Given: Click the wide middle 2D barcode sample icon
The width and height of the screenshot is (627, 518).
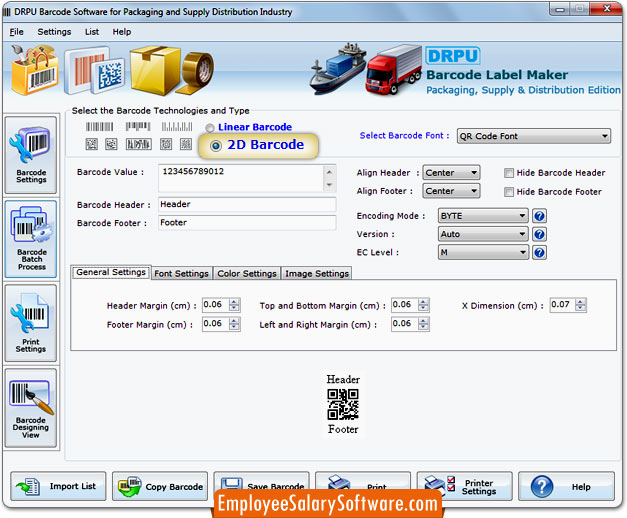Looking at the screenshot, I should [139, 144].
